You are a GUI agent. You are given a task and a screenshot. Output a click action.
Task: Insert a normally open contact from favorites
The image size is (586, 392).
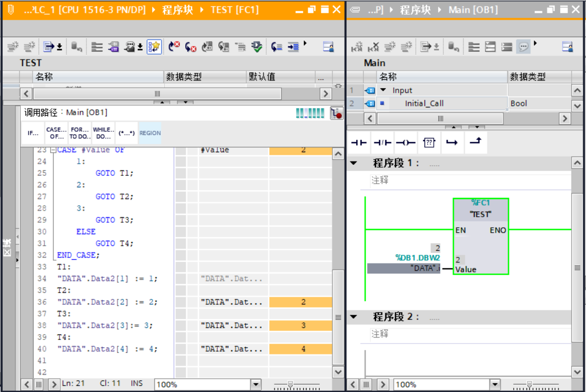click(359, 142)
